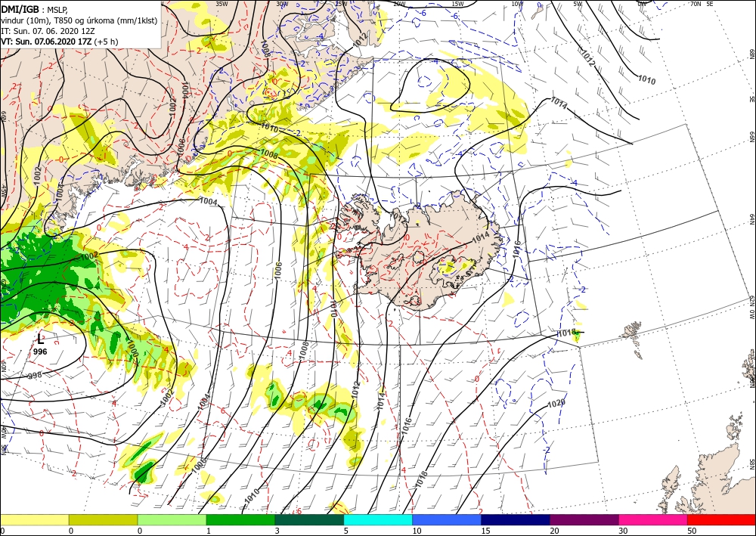
Task: Click the '1000' isobar label
Action: pos(134,348)
